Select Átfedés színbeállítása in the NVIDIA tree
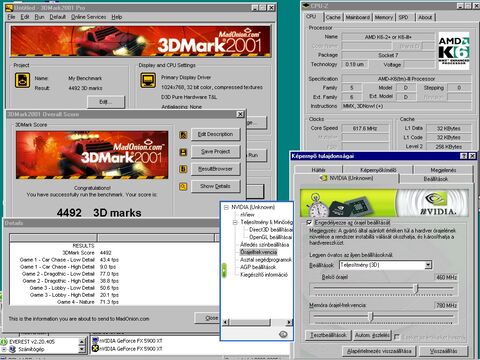480x360 pixels. [264, 245]
